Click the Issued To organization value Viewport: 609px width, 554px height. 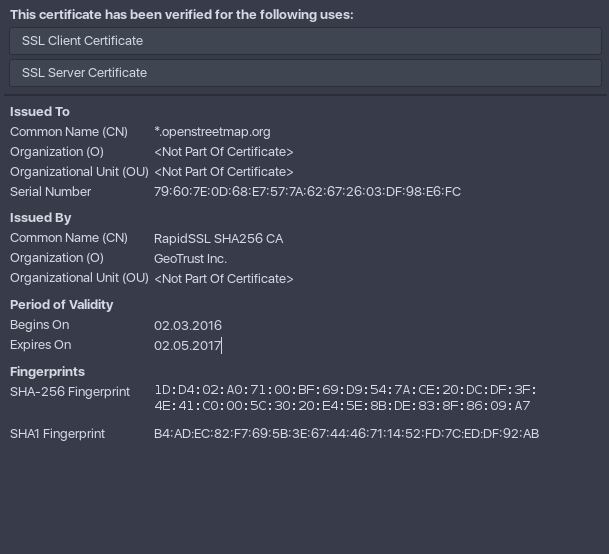coord(223,152)
